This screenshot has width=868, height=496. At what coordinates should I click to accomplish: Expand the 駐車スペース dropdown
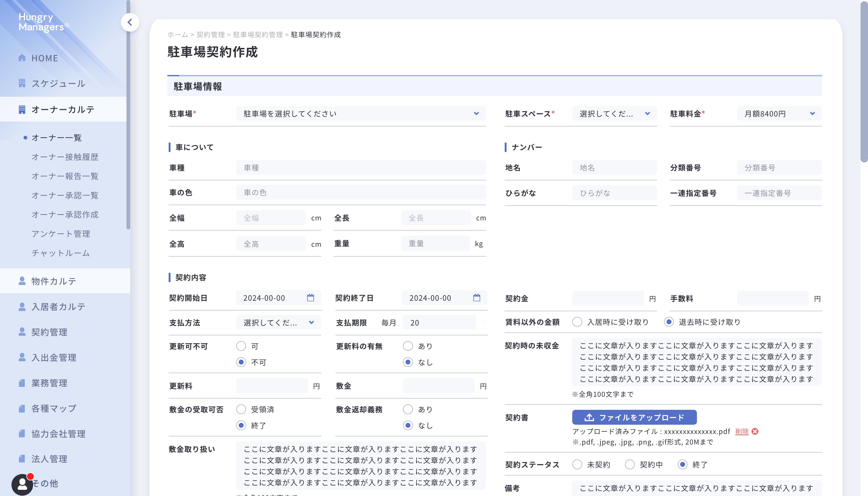pos(614,114)
